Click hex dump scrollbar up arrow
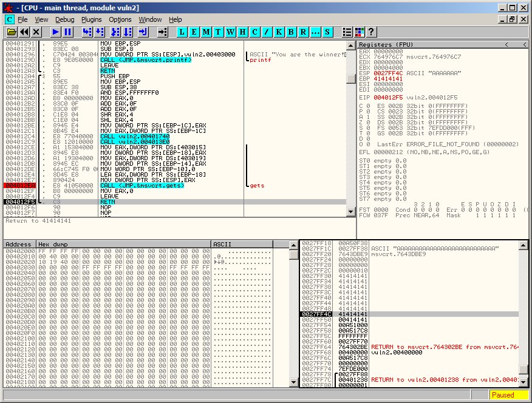Screen dimensions: 532x403 [294, 245]
